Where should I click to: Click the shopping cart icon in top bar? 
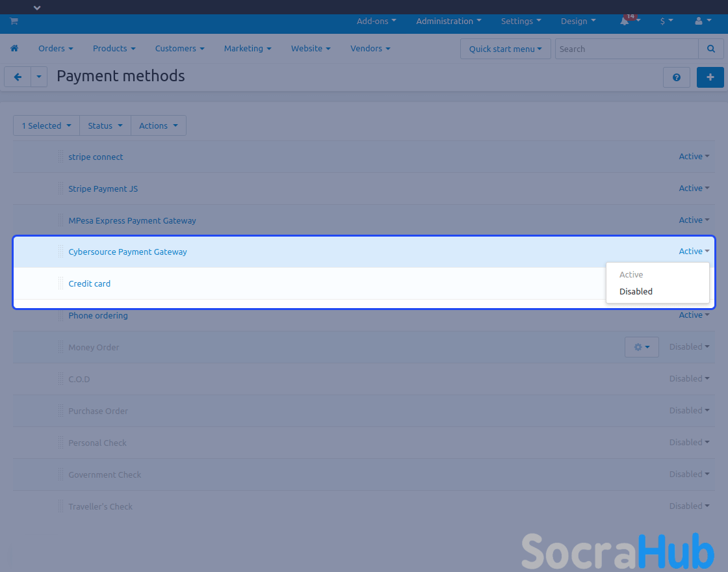14,21
